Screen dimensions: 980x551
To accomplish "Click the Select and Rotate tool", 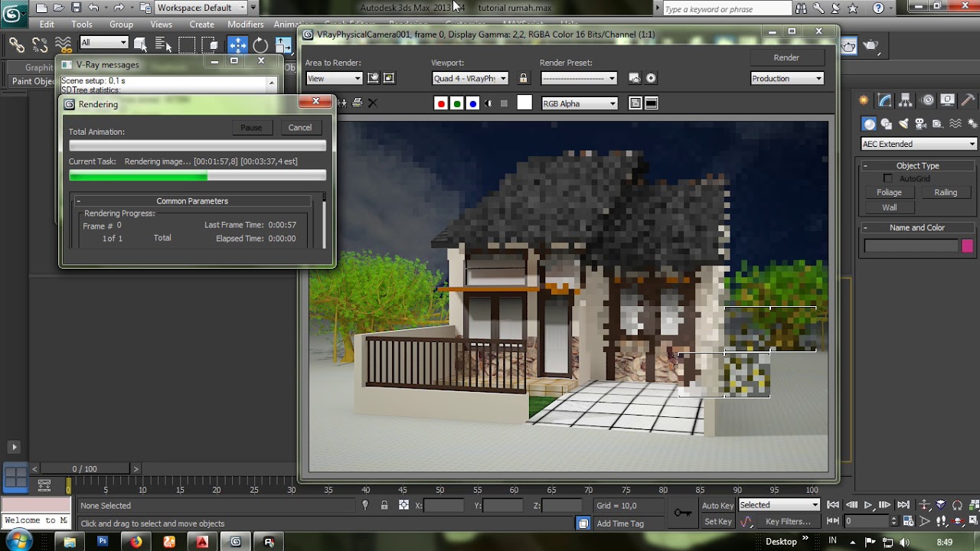I will click(x=260, y=45).
